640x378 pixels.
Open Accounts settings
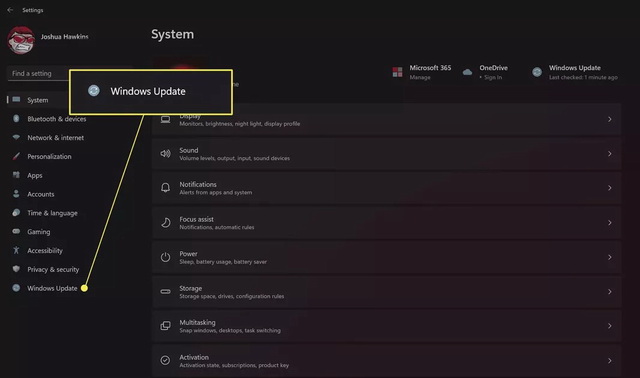click(41, 194)
